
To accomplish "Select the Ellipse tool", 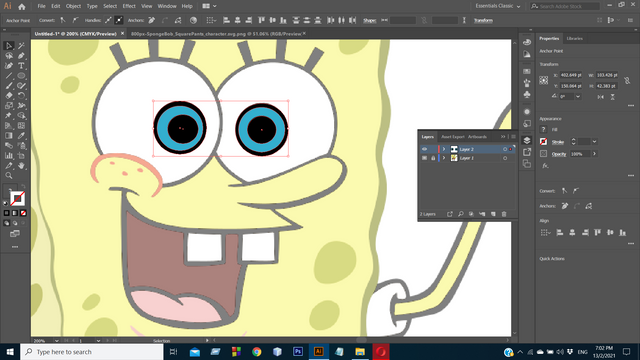I will [x=21, y=76].
